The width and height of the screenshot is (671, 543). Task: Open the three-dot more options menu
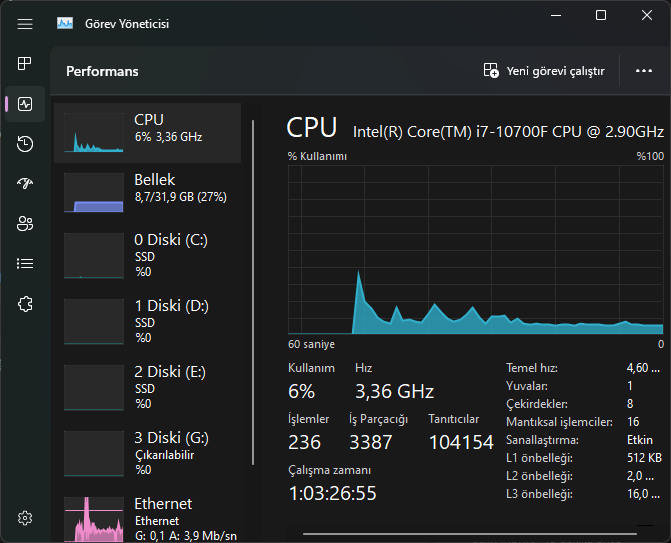[643, 71]
